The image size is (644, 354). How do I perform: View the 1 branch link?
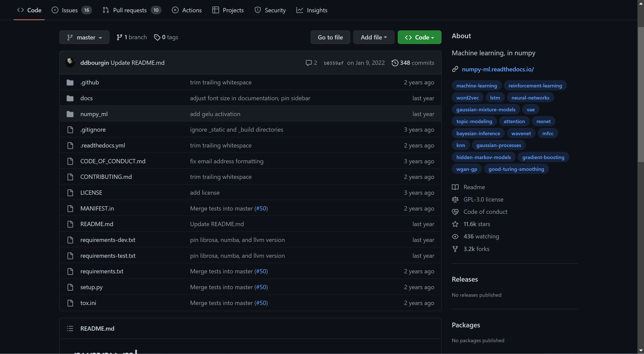132,37
